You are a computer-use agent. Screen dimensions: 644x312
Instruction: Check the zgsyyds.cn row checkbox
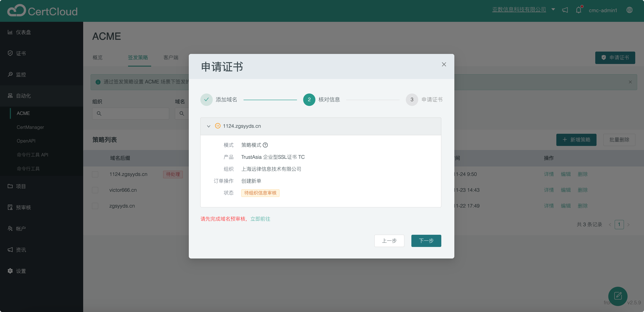click(95, 206)
